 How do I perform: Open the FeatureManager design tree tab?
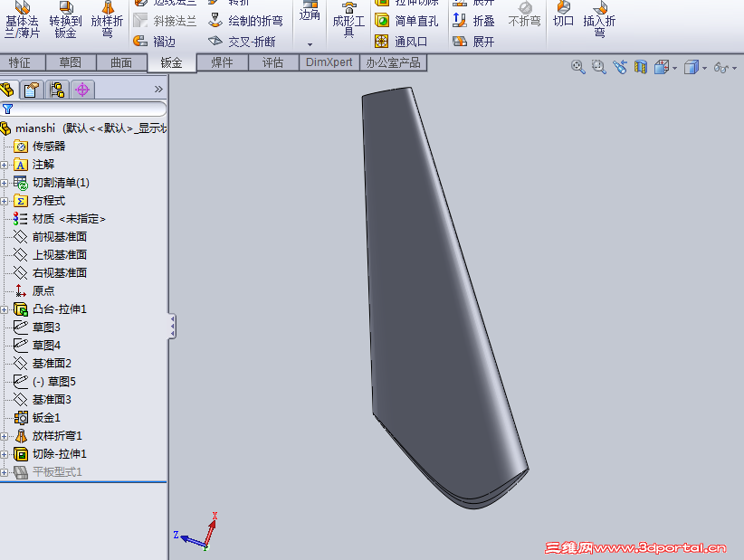8,90
